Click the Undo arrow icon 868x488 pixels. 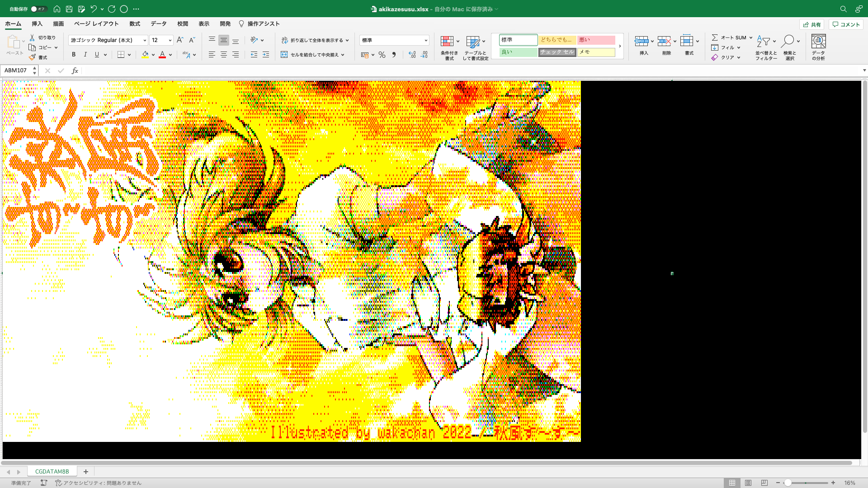point(94,9)
